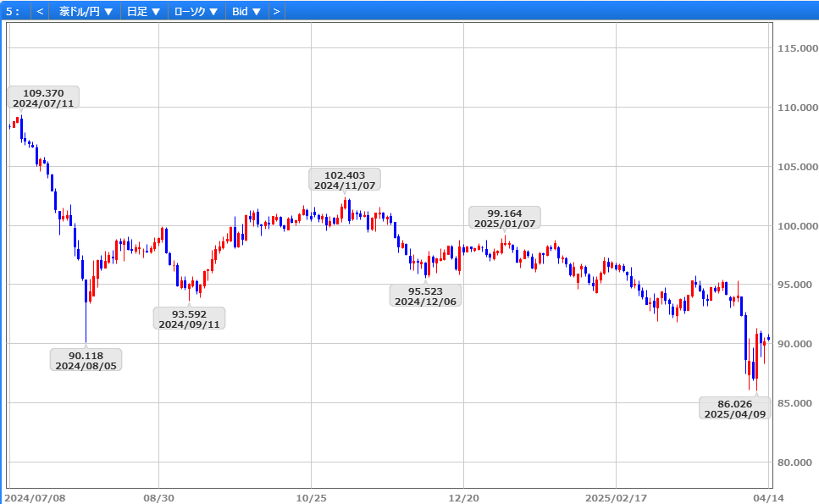Click the 2024/07/08 date axis label
The image size is (819, 504).
pyautogui.click(x=35, y=498)
